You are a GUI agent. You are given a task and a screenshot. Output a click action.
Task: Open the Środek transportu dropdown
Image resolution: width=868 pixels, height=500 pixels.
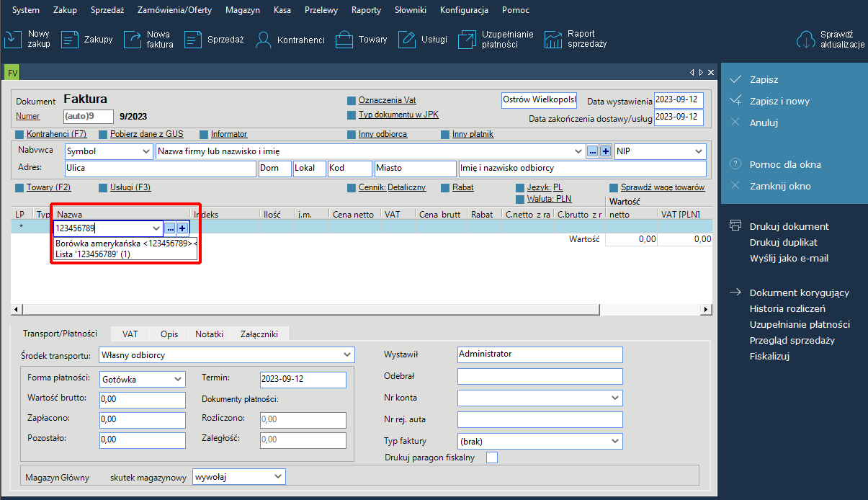348,355
